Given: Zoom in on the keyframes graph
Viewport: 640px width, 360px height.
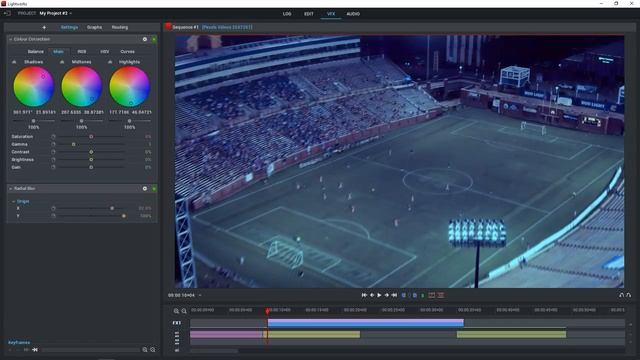Looking at the screenshot, I should 145,350.
